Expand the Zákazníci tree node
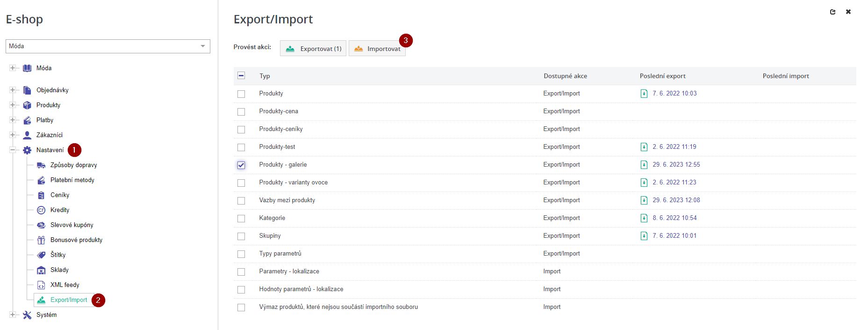 (x=13, y=135)
